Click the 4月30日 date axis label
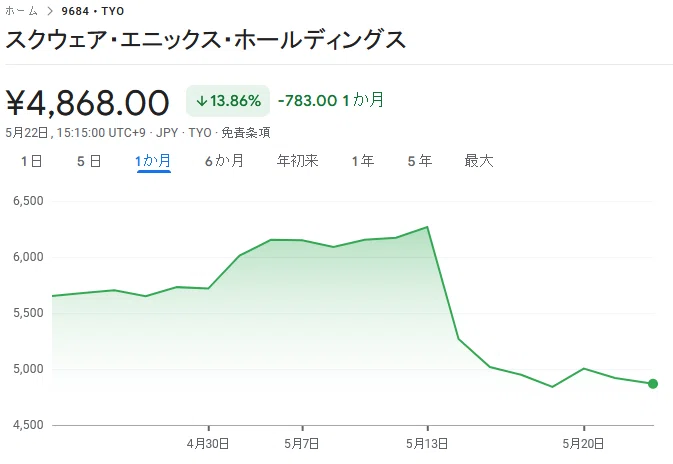 pos(208,443)
